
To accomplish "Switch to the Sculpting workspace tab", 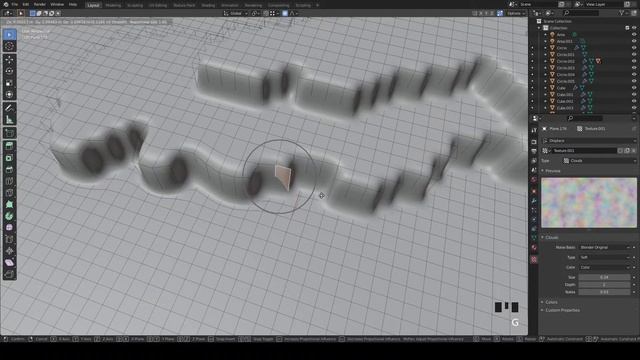I will [x=135, y=5].
